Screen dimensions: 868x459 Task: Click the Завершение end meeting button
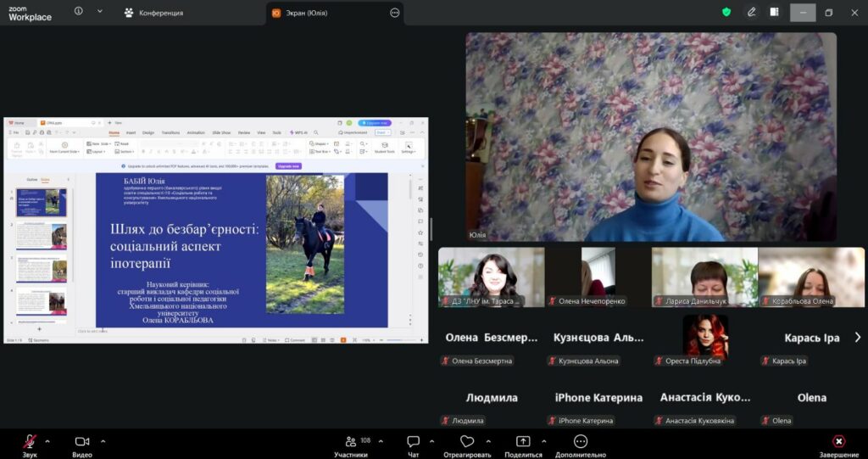[838, 446]
